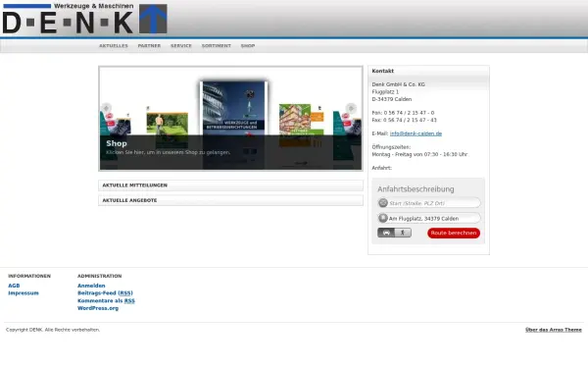Open the Impressum link in the footer
Viewport: 588px width, 368px height.
24,293
